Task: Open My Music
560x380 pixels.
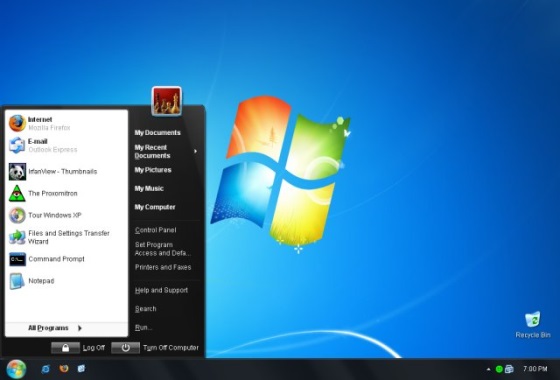Action: (149, 189)
